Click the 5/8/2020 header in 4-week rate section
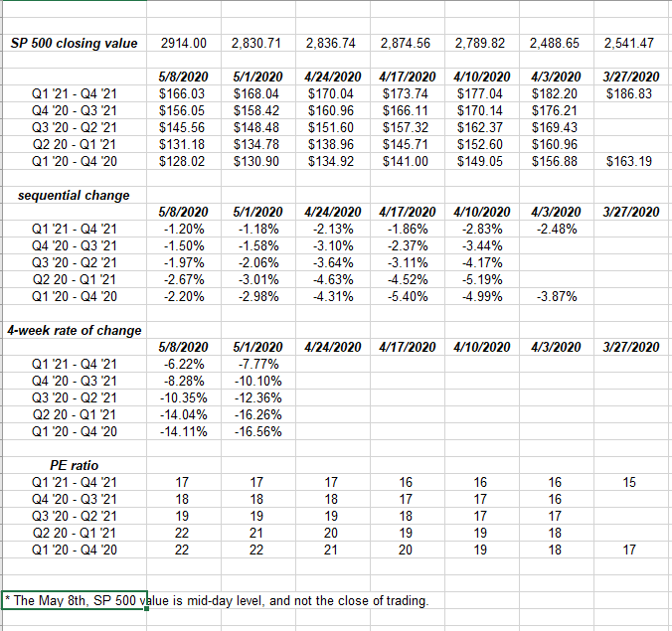672x631 pixels. [x=184, y=348]
